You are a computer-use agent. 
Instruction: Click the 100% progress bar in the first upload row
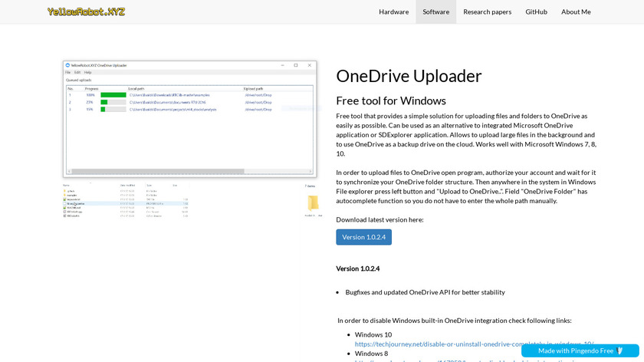[113, 95]
